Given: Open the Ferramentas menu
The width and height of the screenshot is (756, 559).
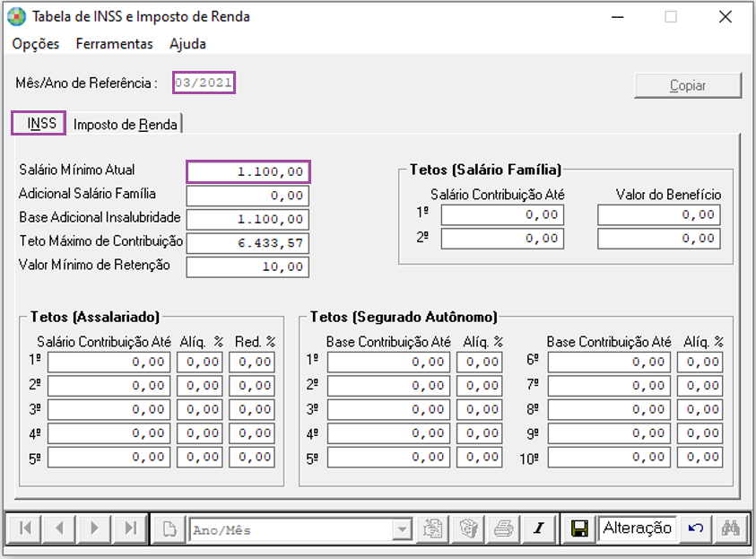Looking at the screenshot, I should 114,43.
